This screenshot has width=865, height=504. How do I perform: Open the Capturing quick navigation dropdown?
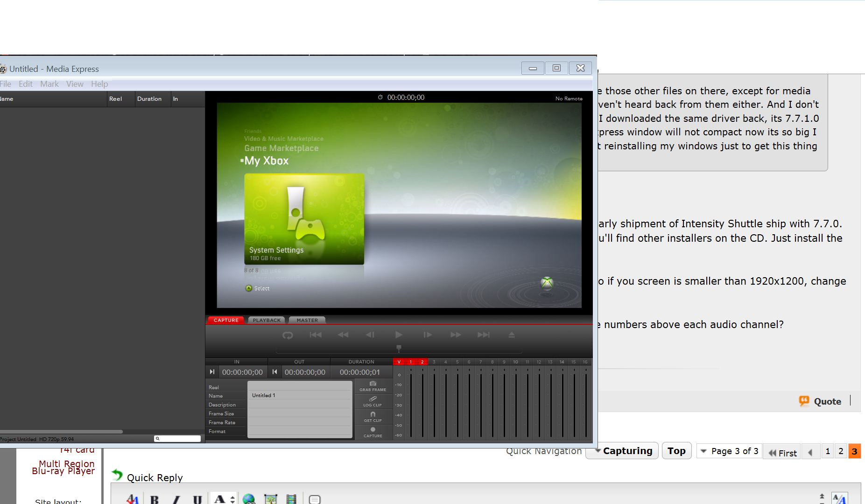tap(623, 451)
